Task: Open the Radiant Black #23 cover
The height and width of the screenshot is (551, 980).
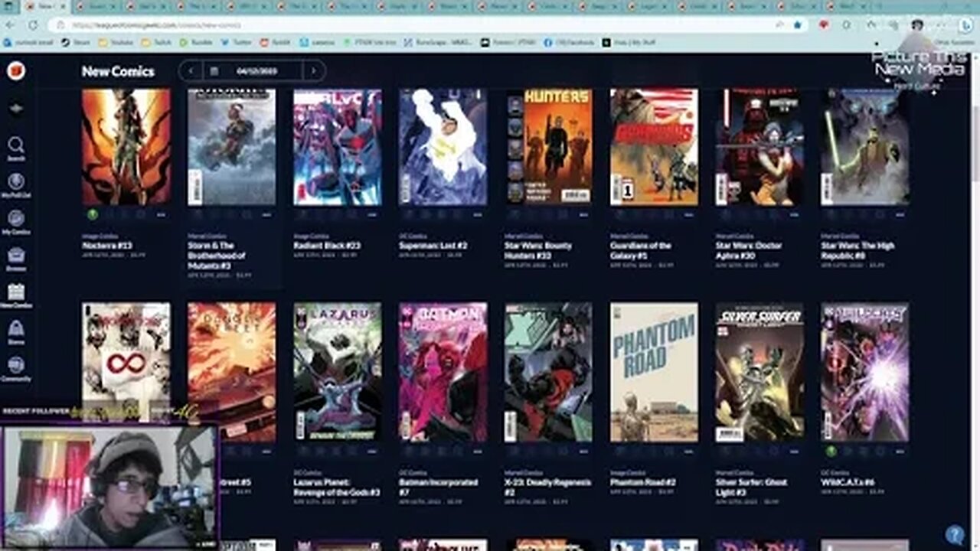Action: [338, 147]
